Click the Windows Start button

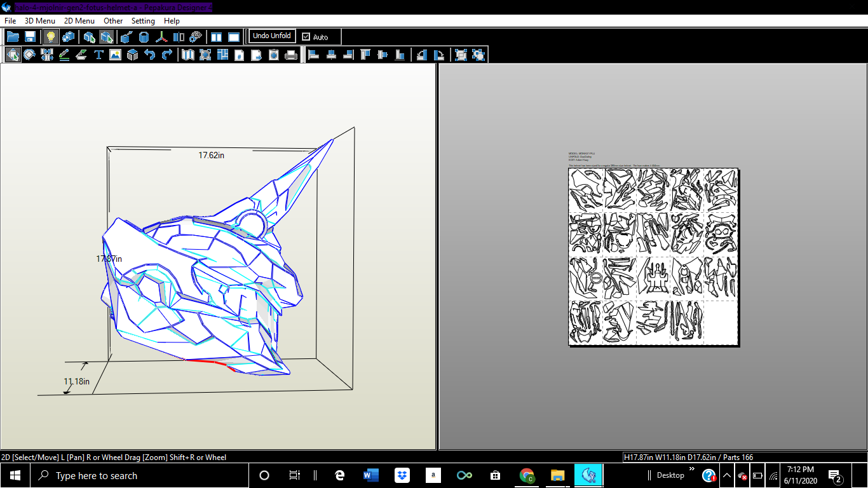15,475
